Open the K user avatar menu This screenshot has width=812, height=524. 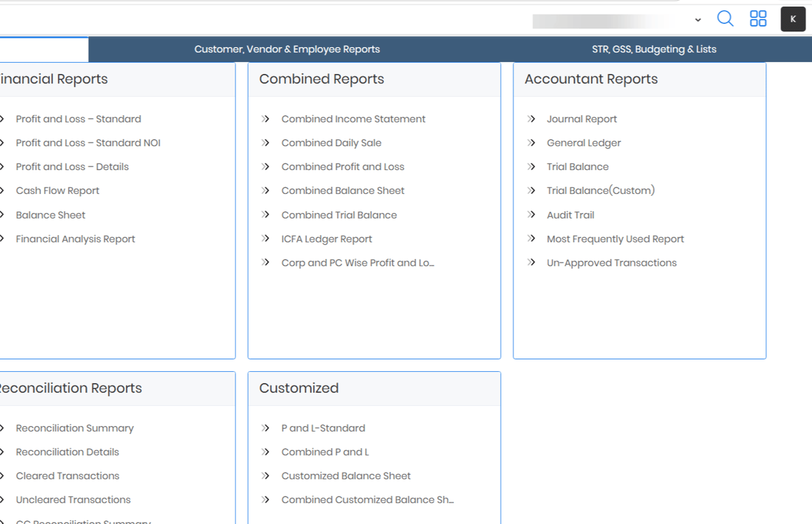point(793,19)
